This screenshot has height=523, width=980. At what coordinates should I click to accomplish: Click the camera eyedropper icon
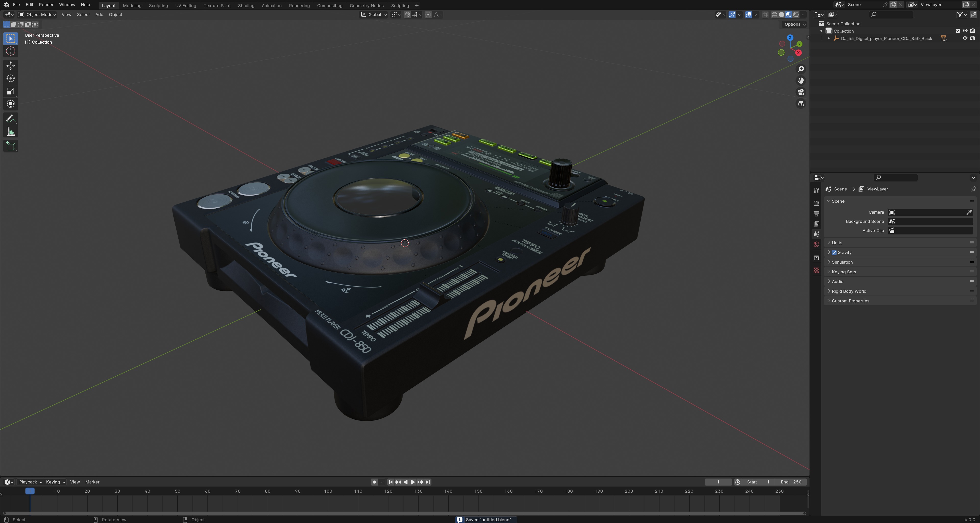(x=969, y=212)
